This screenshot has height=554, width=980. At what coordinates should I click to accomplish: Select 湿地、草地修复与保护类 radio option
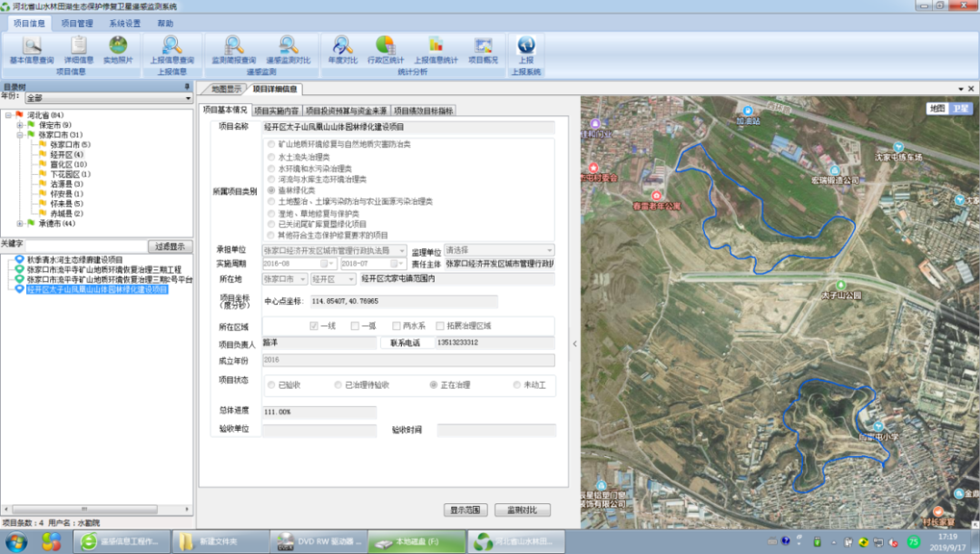[x=271, y=214]
